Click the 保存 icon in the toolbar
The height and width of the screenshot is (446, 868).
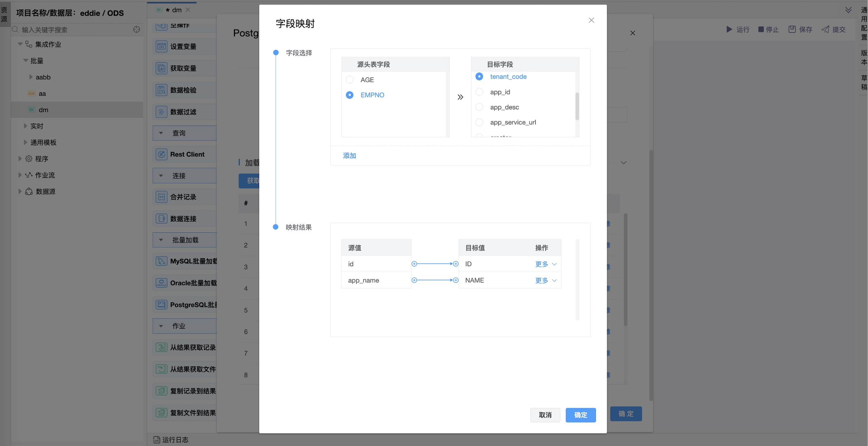(792, 29)
